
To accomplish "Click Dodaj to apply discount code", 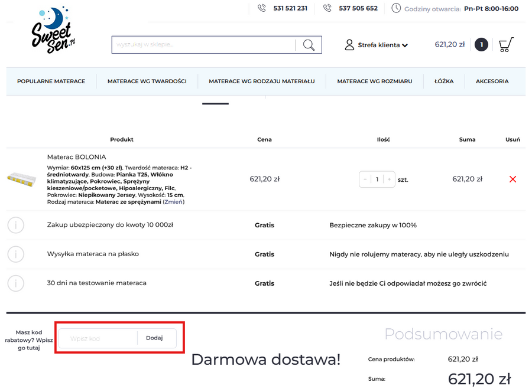I will pyautogui.click(x=154, y=338).
